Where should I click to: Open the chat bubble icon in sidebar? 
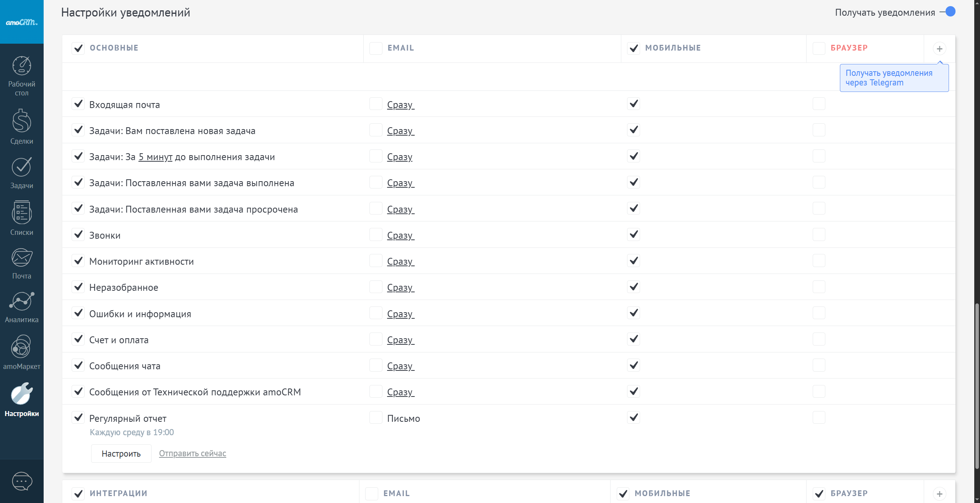pos(22,481)
